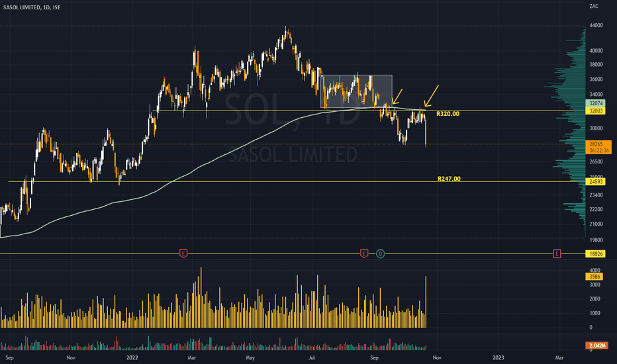The width and height of the screenshot is (617, 364).
Task: Click the 30000 price axis label
Action: pos(596,128)
